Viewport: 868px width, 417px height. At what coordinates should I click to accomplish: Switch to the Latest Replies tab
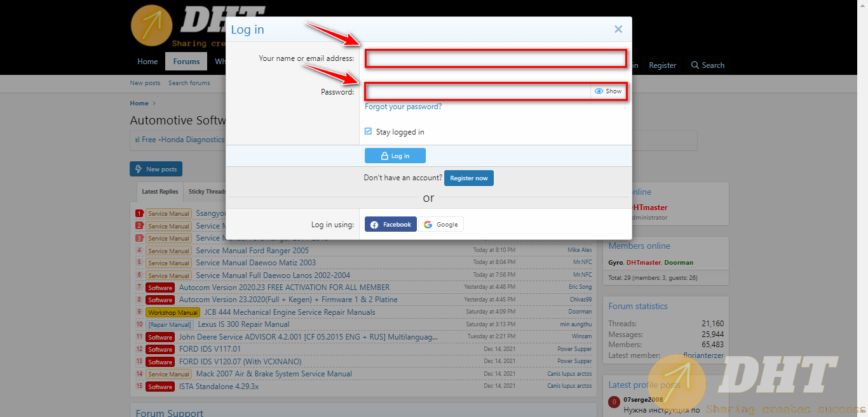[160, 192]
